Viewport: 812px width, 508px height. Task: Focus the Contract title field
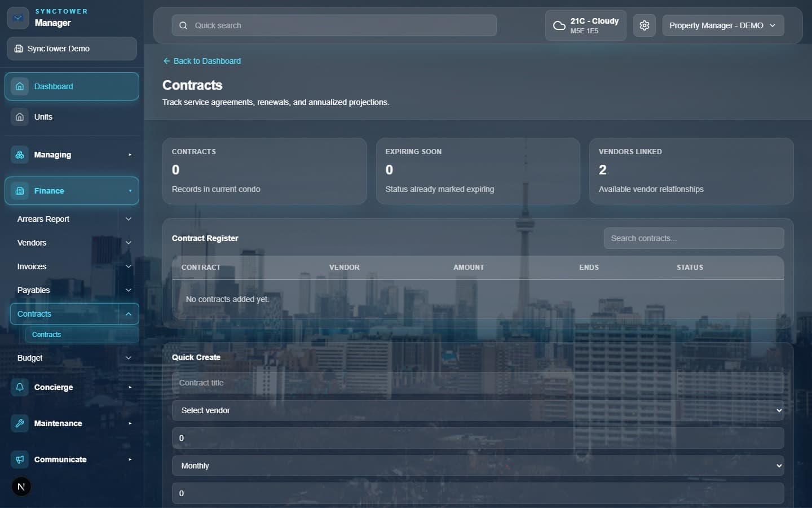(478, 383)
